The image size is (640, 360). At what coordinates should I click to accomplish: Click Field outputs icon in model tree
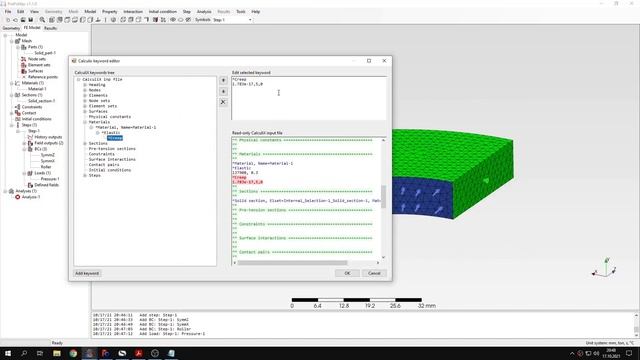pos(30,143)
